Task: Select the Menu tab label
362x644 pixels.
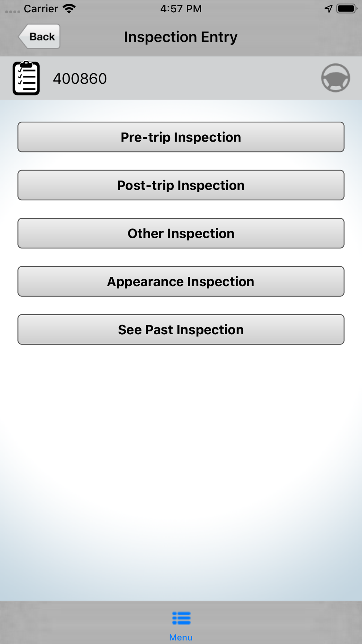Action: (x=181, y=637)
